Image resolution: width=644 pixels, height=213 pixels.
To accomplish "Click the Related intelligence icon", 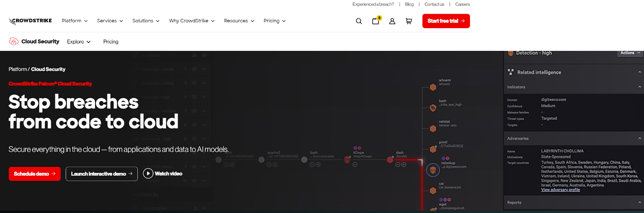I will click(x=510, y=72).
